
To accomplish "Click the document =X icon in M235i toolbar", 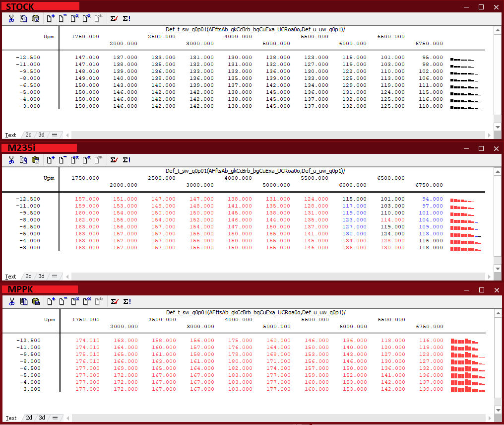I will 74,160.
